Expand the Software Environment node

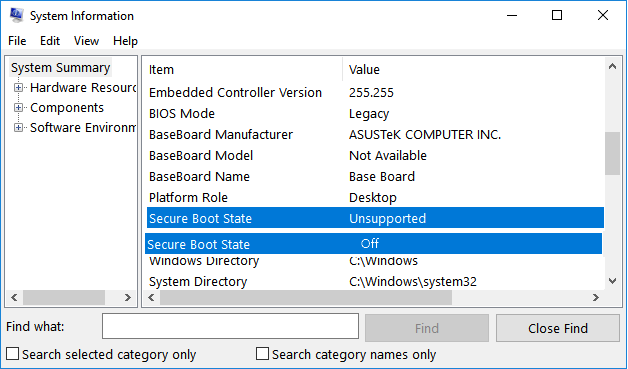point(18,127)
